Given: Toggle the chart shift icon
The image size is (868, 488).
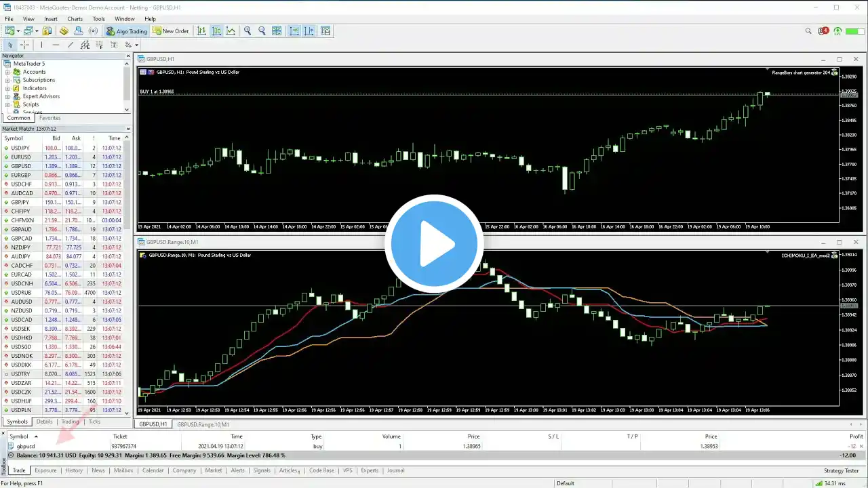Looking at the screenshot, I should point(309,31).
